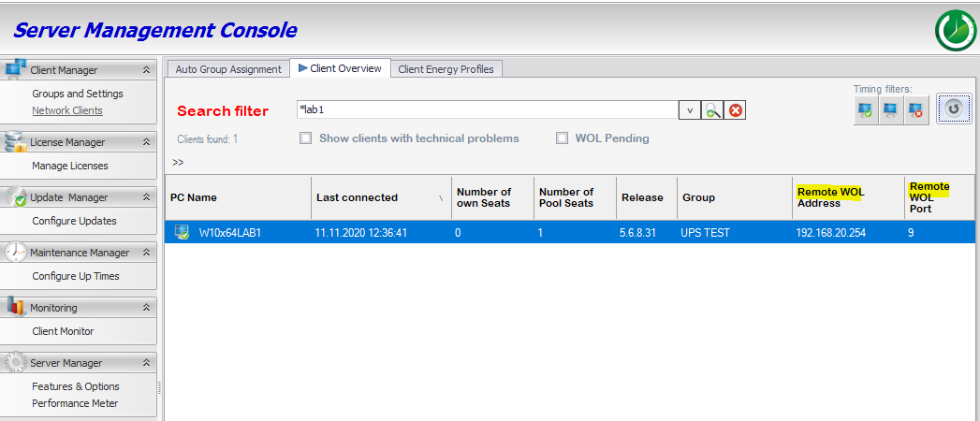Open Groups and Settings

(x=78, y=94)
